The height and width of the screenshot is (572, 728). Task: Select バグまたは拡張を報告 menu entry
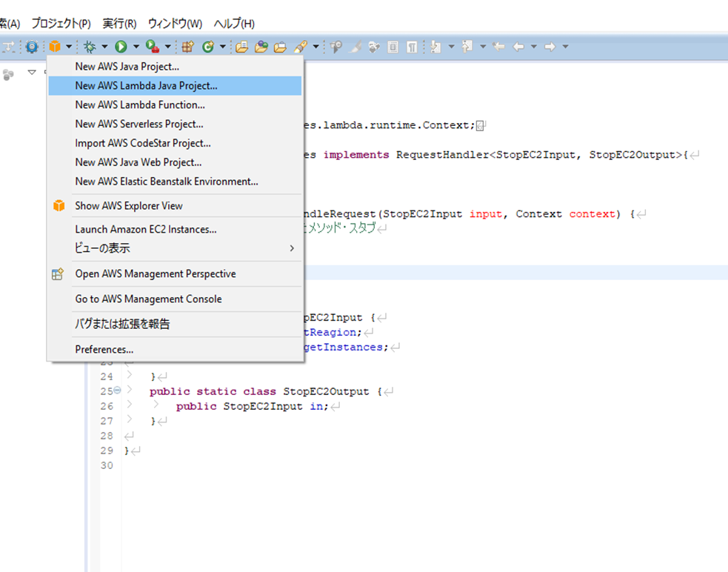point(175,324)
